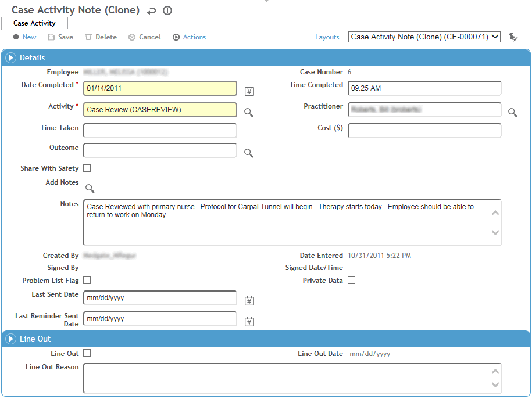
Task: Open the Layouts dropdown Case Activity Note (Clone)
Action: (x=424, y=37)
